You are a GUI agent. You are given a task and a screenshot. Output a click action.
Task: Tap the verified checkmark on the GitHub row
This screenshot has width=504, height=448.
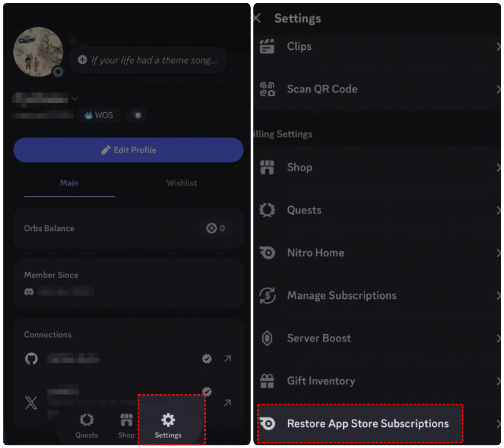click(207, 358)
